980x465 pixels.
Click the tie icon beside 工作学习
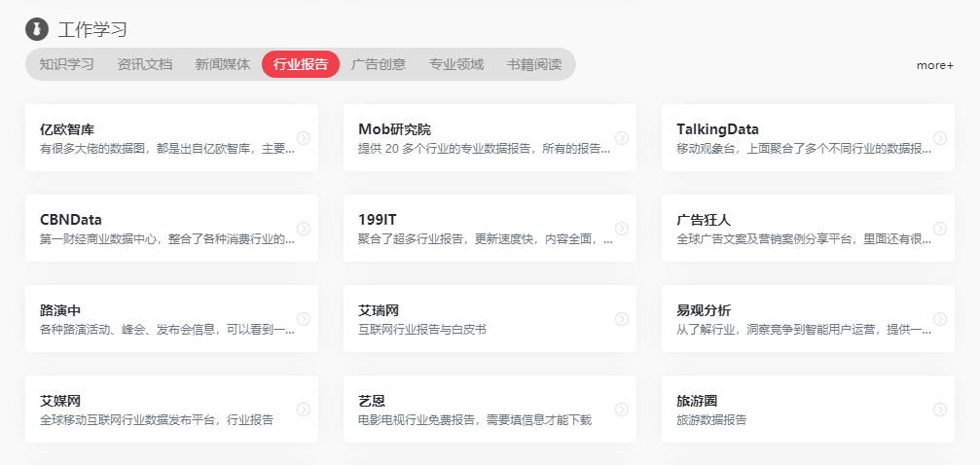point(37,29)
